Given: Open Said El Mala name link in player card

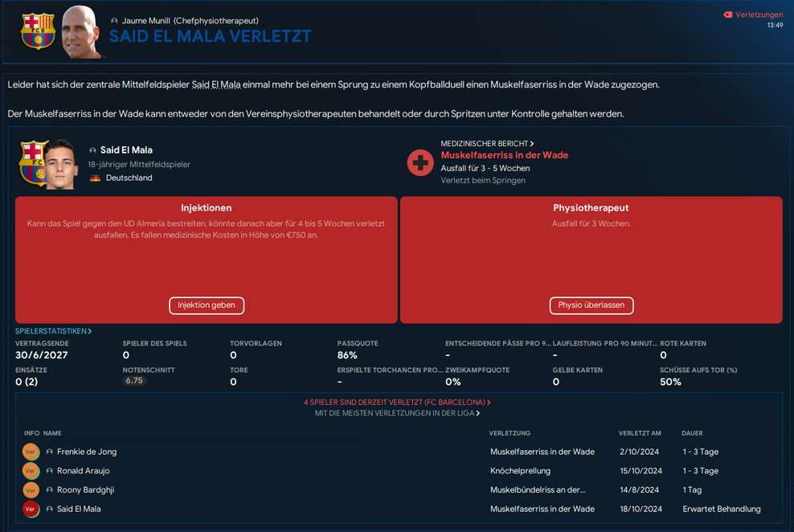Looking at the screenshot, I should click(x=126, y=150).
